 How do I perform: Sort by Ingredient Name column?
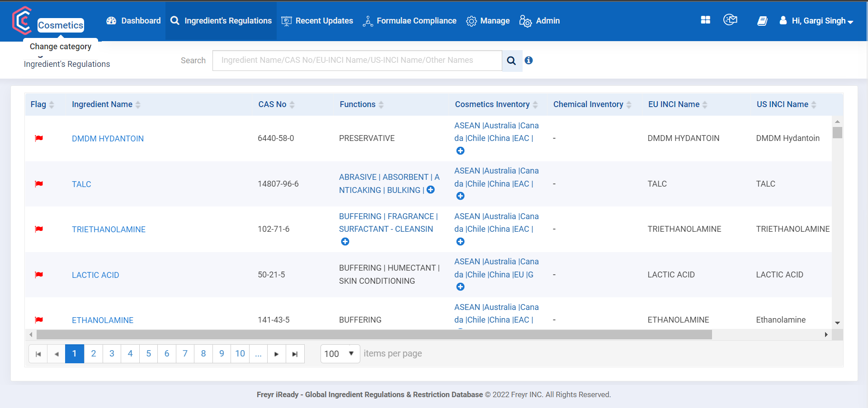pos(139,104)
